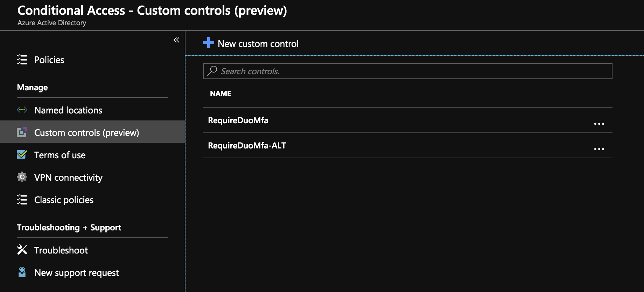644x292 pixels.
Task: Open the New support request page
Action: [76, 272]
